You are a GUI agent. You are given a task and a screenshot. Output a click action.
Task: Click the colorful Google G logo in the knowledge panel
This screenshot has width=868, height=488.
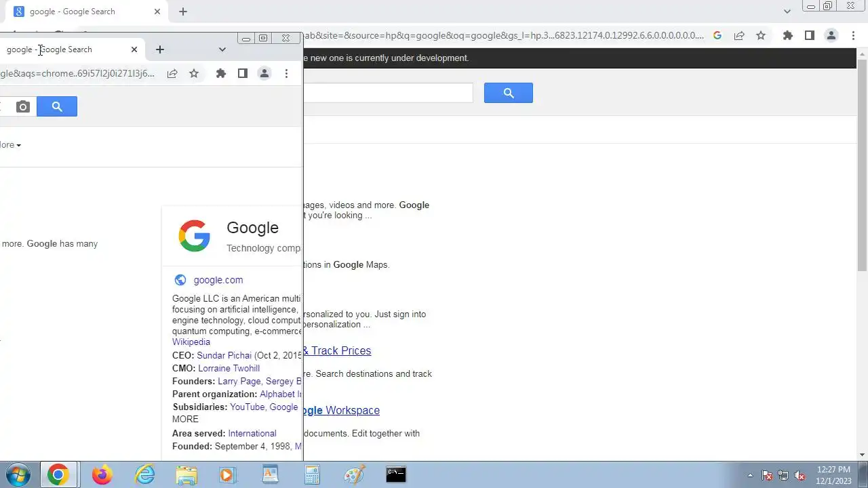[x=195, y=235]
